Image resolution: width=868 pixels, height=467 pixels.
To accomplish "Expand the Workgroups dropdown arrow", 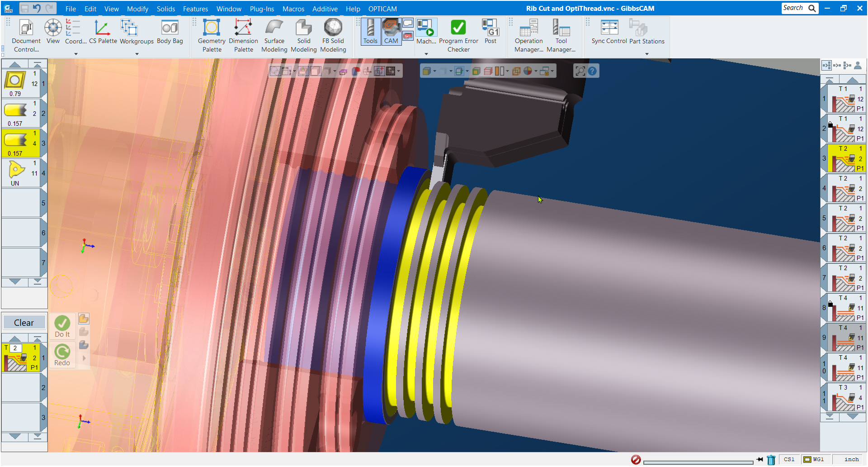I will click(x=137, y=54).
